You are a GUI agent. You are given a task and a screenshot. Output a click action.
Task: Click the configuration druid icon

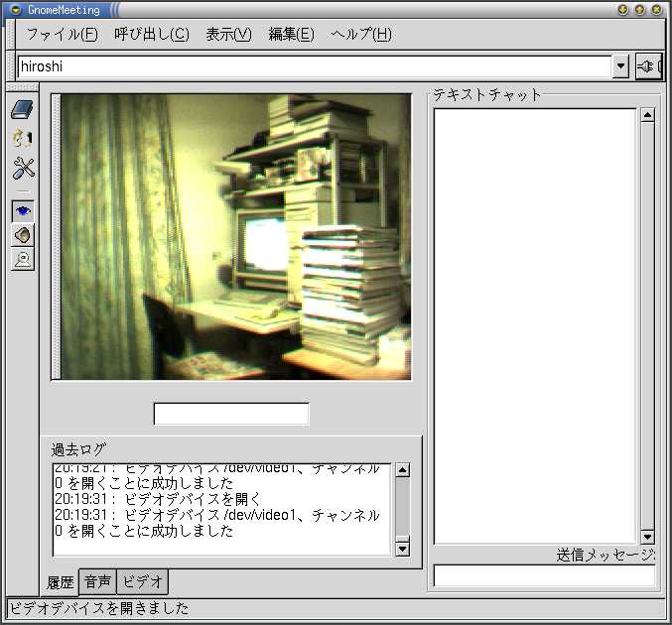tap(22, 139)
